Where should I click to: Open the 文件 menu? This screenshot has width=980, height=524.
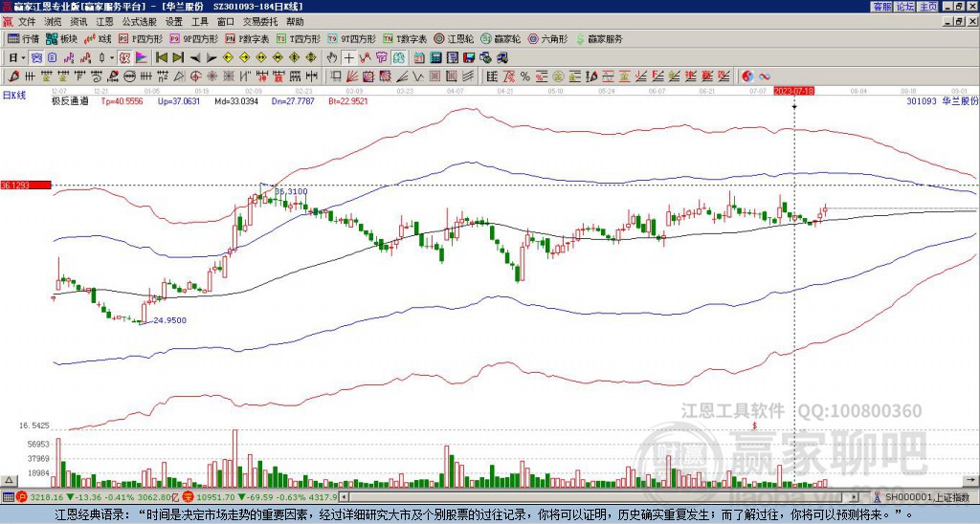point(27,22)
